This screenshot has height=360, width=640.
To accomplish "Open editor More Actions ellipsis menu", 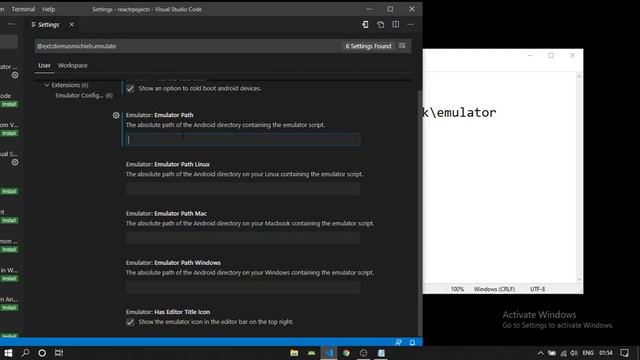I will pyautogui.click(x=410, y=24).
